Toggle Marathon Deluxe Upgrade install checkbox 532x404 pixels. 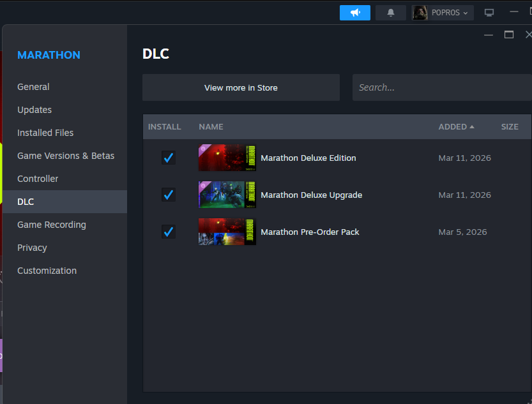pyautogui.click(x=169, y=195)
